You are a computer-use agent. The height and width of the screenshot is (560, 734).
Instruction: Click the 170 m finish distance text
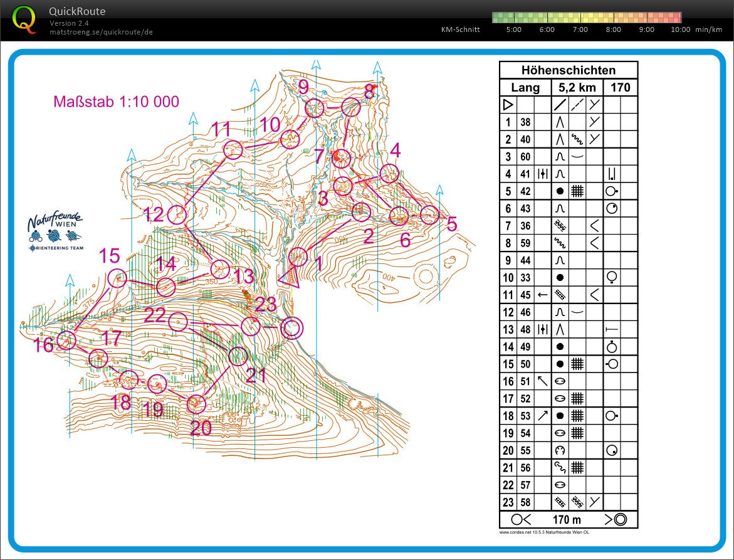coord(567,519)
